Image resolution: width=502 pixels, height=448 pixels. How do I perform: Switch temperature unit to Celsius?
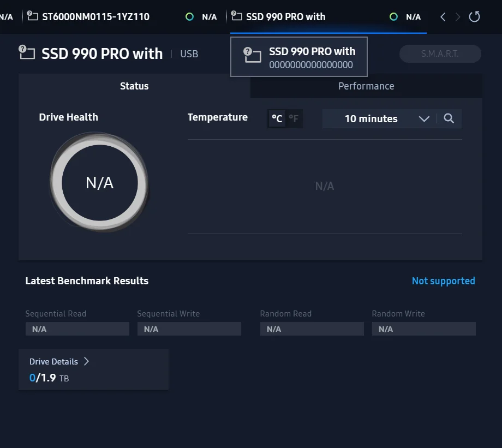point(277,118)
